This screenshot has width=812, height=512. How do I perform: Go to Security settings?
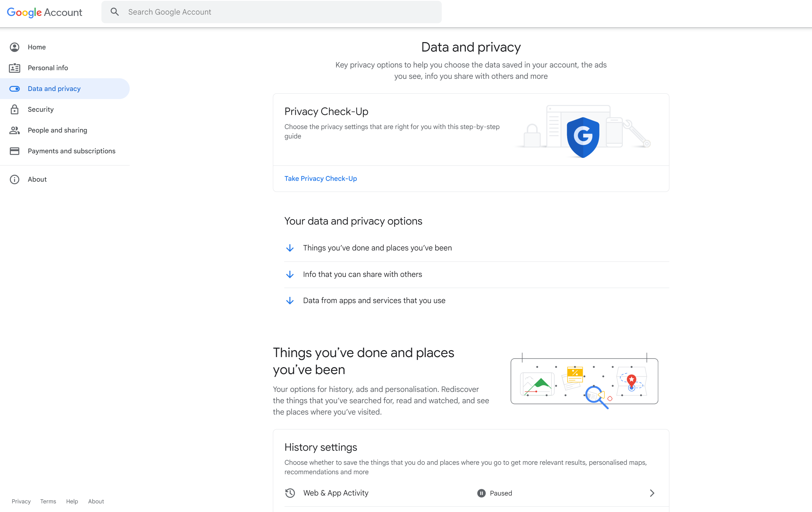point(65,109)
